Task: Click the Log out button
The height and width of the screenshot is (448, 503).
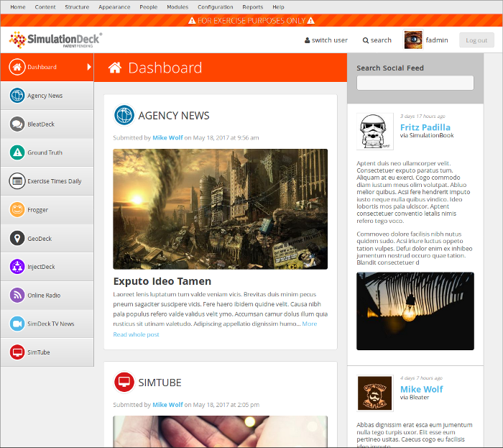Action: tap(476, 40)
